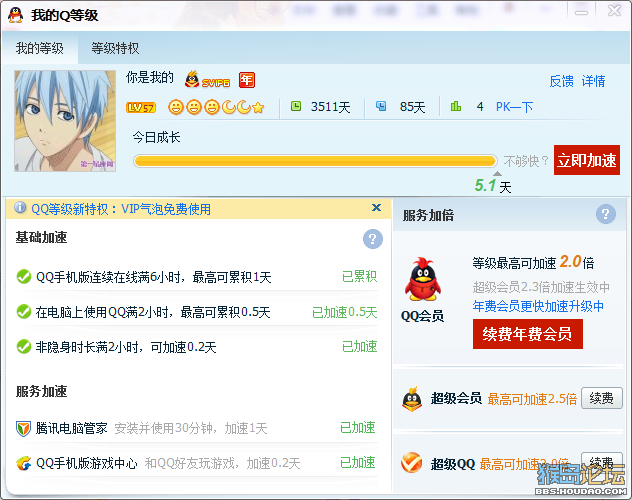Click the upgrade days icon beside 85天
The image size is (632, 500).
381,106
